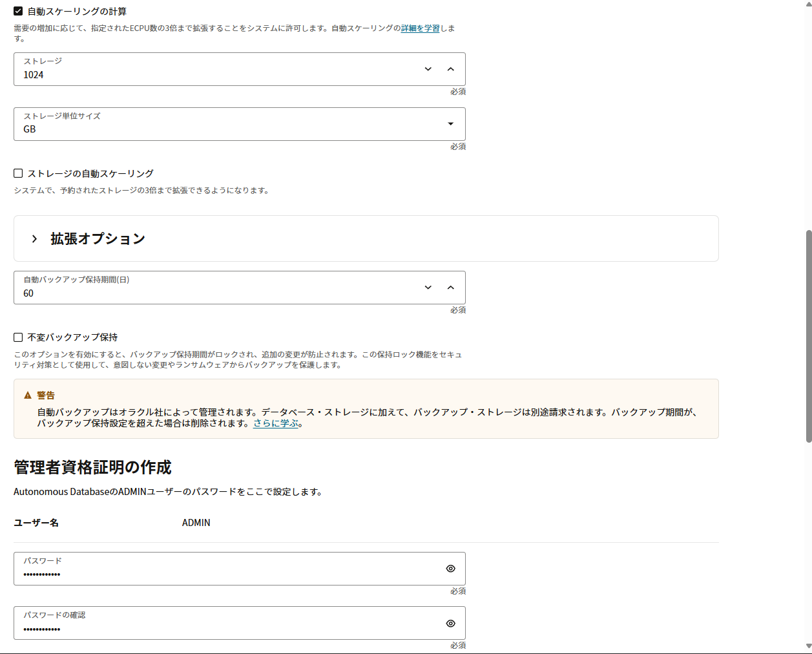
Task: Enable 不変バックアップ保持 checkbox
Action: (18, 337)
